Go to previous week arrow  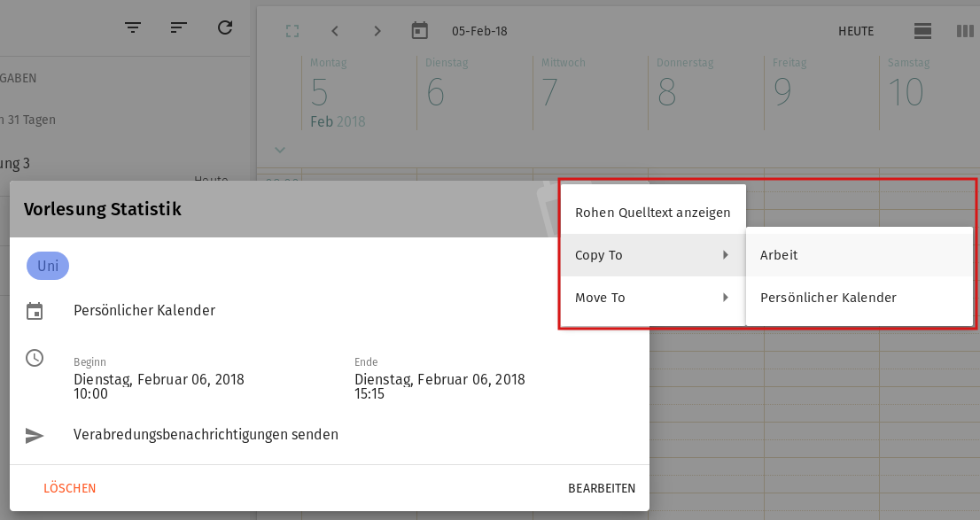pyautogui.click(x=335, y=31)
